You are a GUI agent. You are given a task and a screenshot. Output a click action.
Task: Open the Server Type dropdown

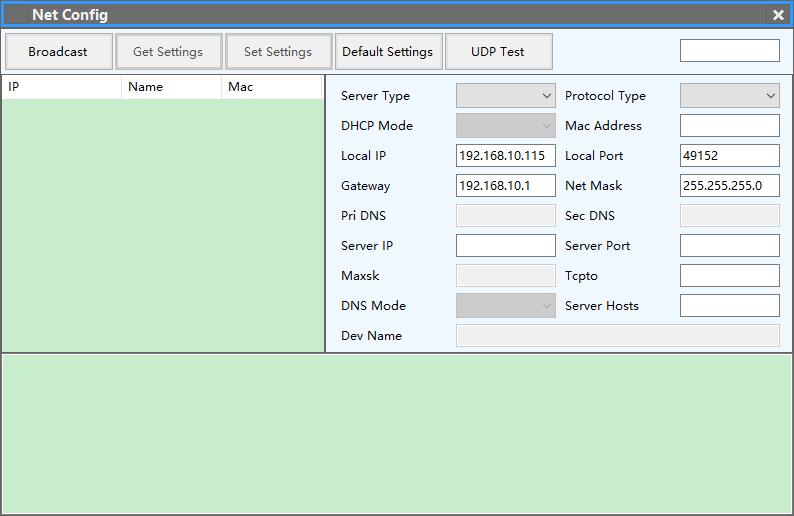505,96
